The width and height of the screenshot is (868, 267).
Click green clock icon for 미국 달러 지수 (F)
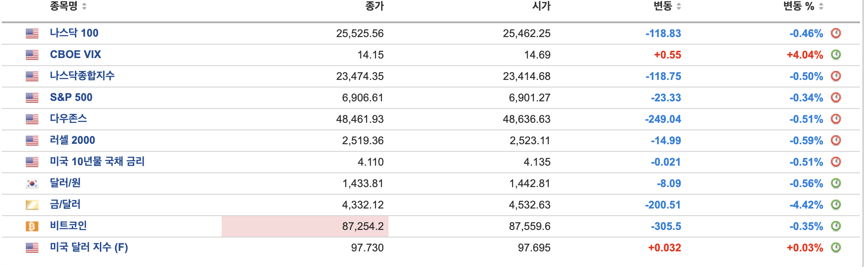836,247
